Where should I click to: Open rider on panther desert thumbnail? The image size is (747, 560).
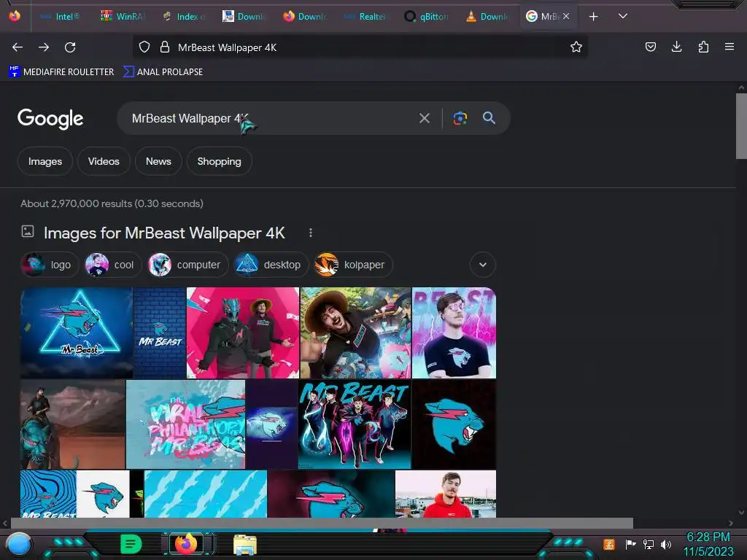click(x=72, y=424)
